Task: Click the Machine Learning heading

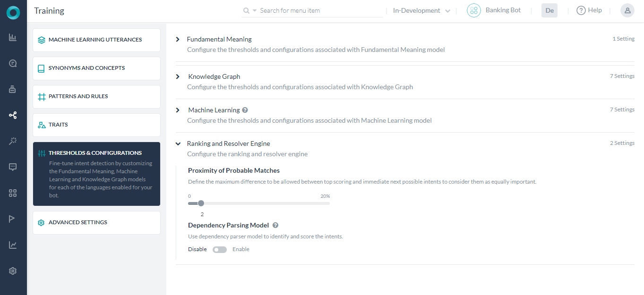Action: tap(214, 110)
